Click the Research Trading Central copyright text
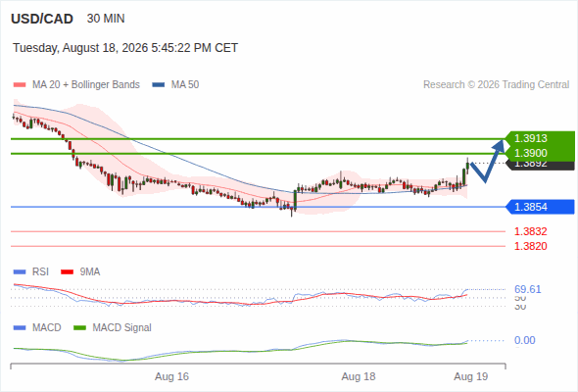 click(496, 85)
